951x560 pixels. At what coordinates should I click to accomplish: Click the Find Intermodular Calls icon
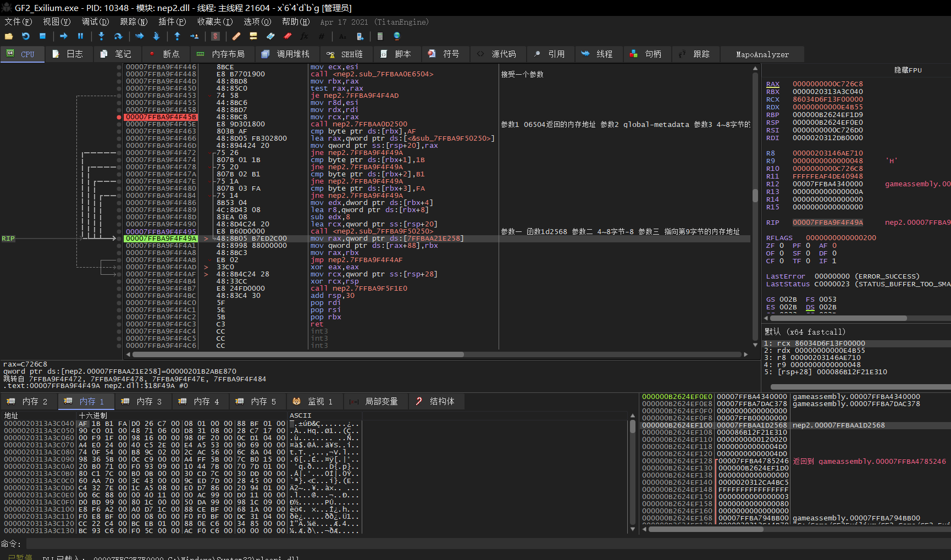(x=360, y=36)
